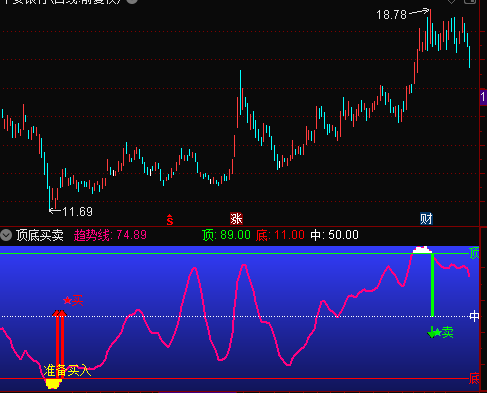Click the ★卖 sell signal label
This screenshot has height=393, width=487.
(444, 332)
